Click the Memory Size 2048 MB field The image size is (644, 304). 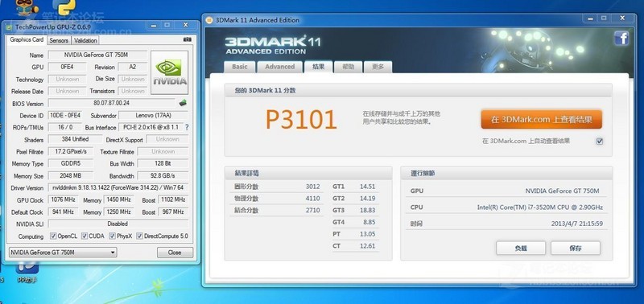(x=71, y=176)
